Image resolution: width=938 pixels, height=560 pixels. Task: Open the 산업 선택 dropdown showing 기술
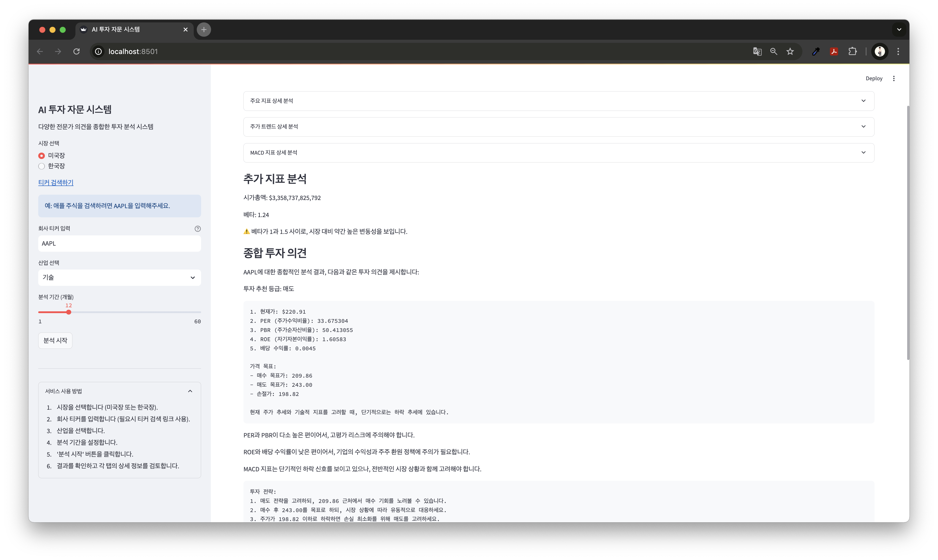(119, 277)
